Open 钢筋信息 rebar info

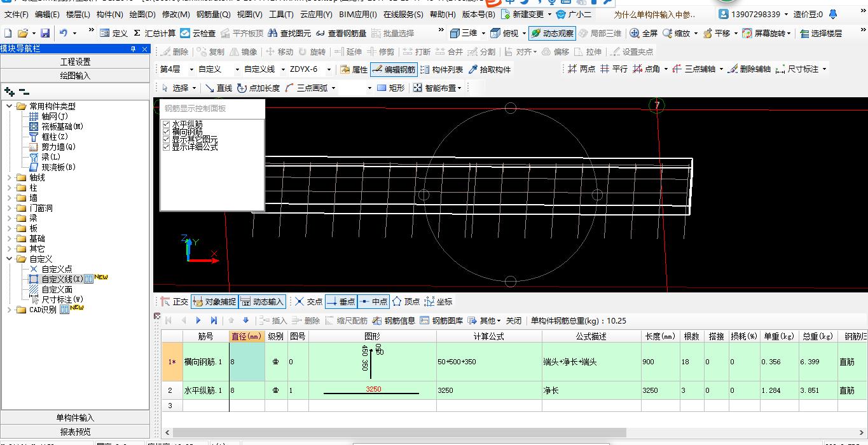(394, 320)
